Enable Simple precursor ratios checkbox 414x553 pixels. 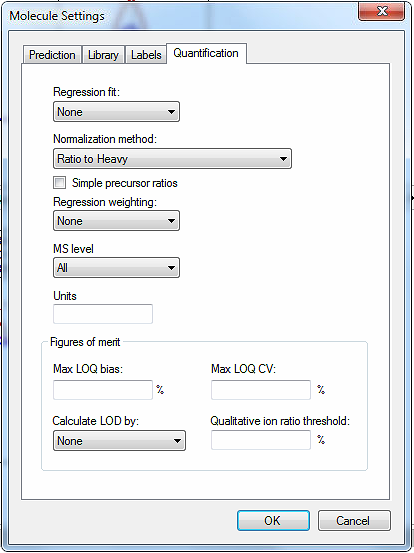tap(60, 183)
